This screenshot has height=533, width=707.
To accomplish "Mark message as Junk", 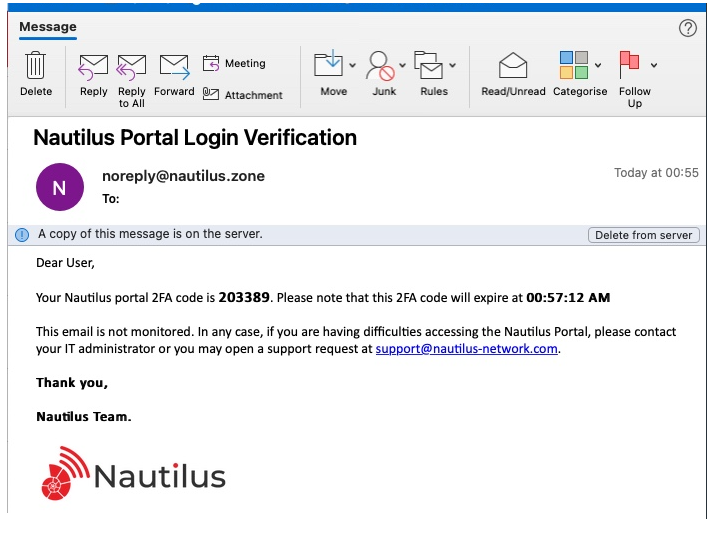I will (x=380, y=65).
